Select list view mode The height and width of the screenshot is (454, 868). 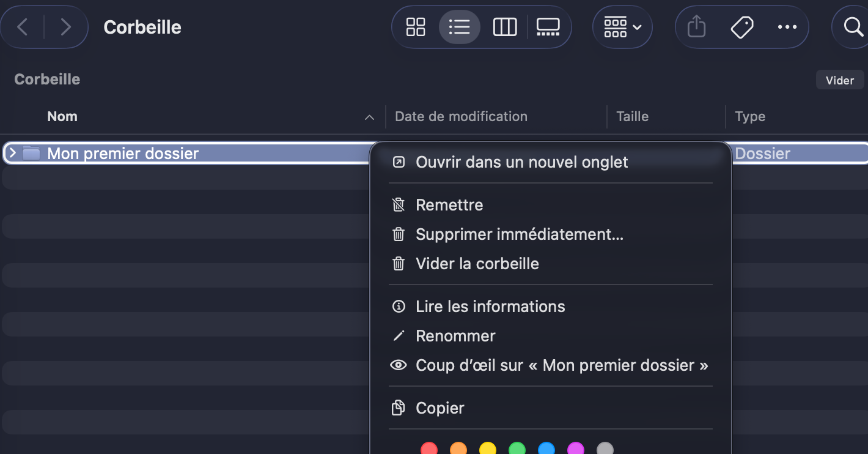pyautogui.click(x=459, y=27)
